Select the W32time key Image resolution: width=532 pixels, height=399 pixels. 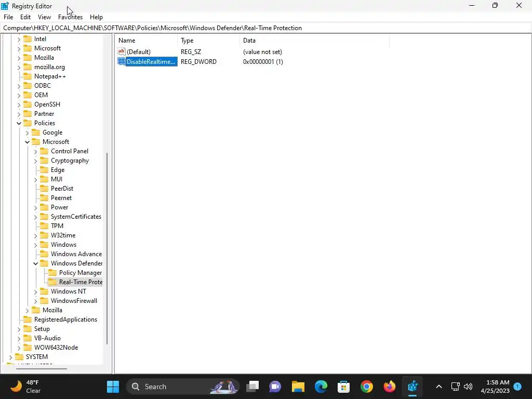63,235
